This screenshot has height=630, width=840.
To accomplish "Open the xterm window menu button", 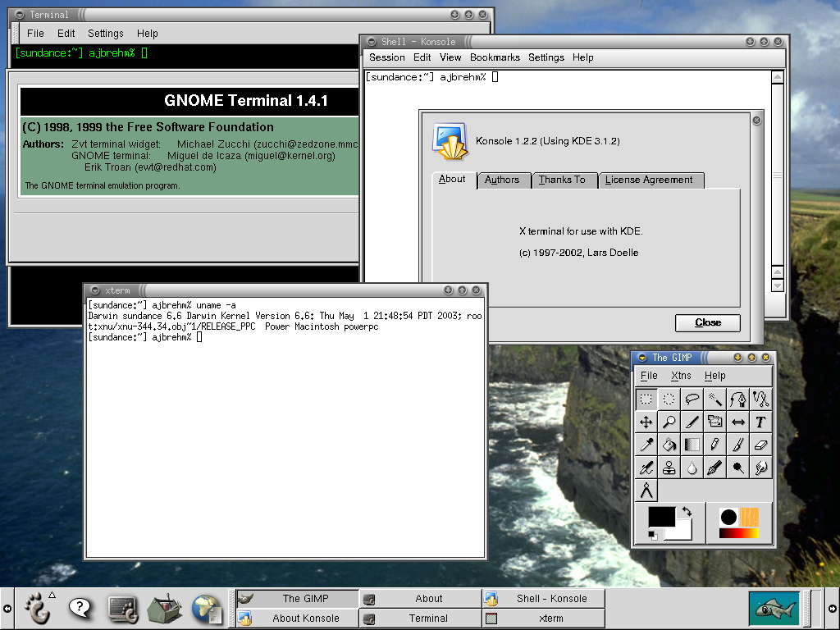I will (95, 290).
